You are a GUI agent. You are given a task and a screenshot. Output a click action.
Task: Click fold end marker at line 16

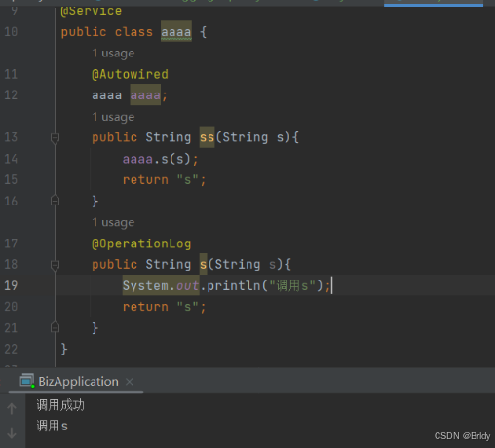pyautogui.click(x=55, y=201)
